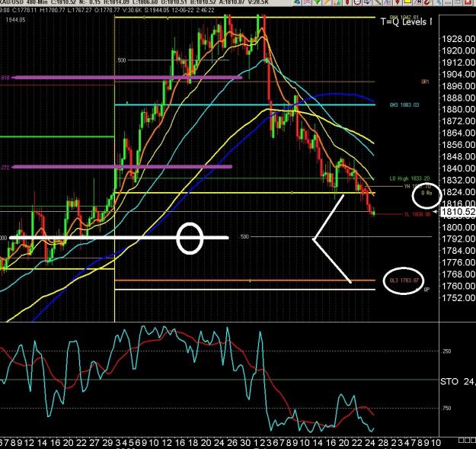
Task: Click date label 30 on time axis
Action: 245,443
